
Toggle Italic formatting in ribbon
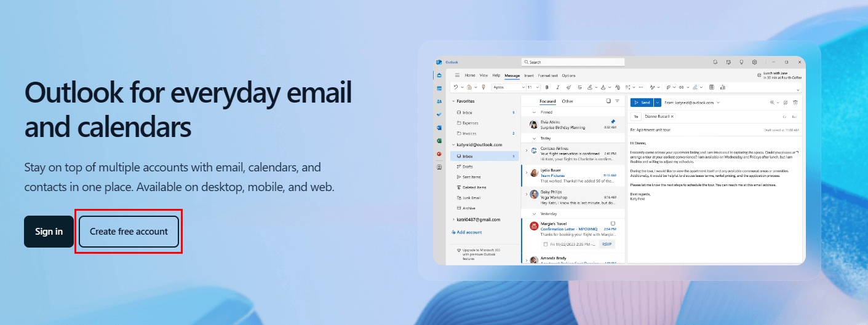(x=558, y=87)
